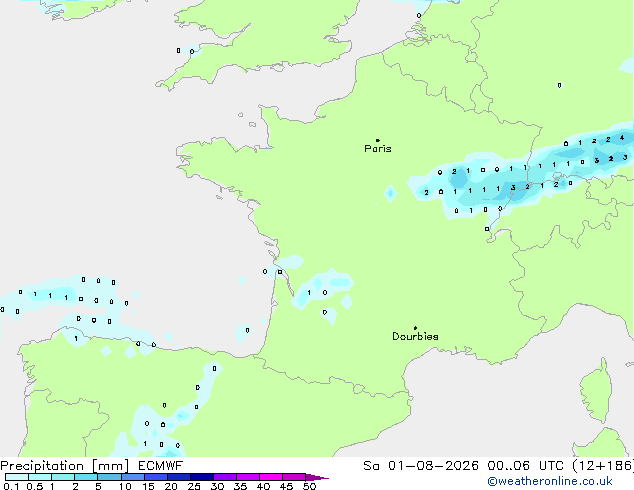The width and height of the screenshot is (634, 490).
Task: Select the dot marker above Paris
Action: tap(378, 140)
